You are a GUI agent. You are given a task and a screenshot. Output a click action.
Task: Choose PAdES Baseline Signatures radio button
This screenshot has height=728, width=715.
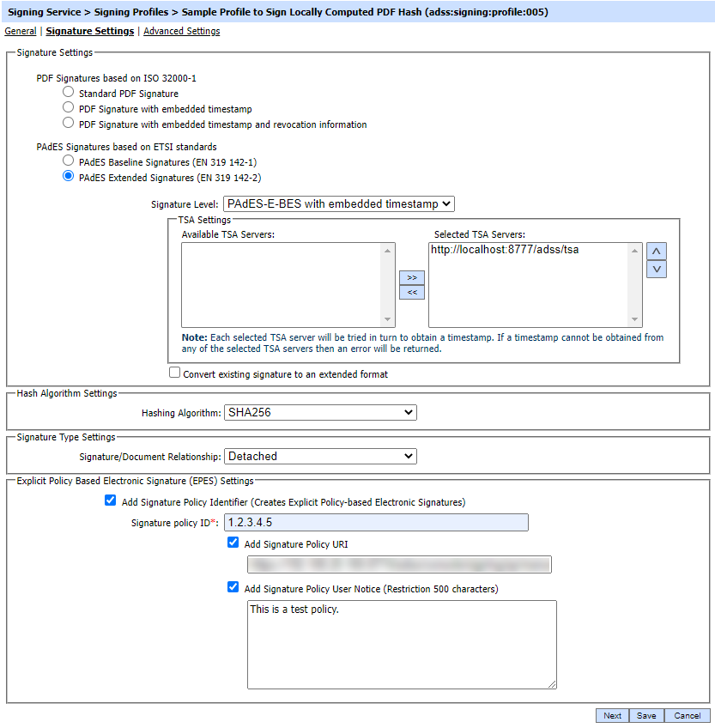tap(69, 161)
